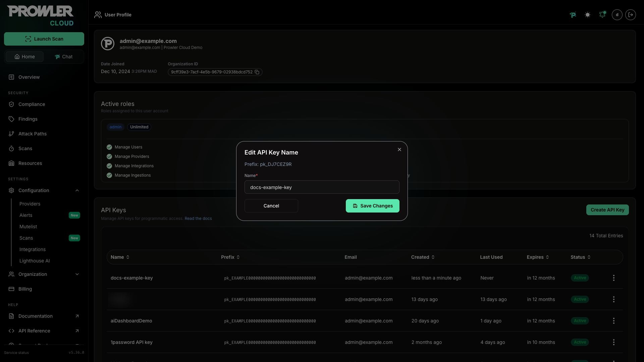Save Changes to the API key name
This screenshot has height=362, width=644.
pos(373,206)
